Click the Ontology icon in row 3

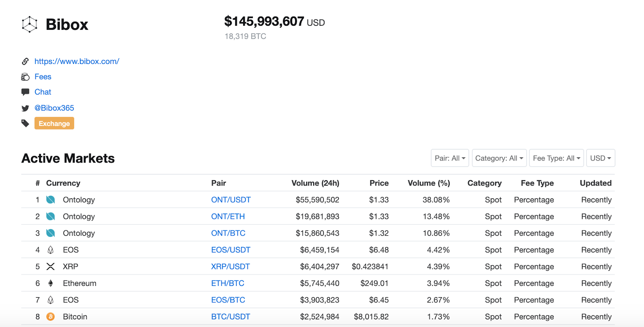click(50, 233)
